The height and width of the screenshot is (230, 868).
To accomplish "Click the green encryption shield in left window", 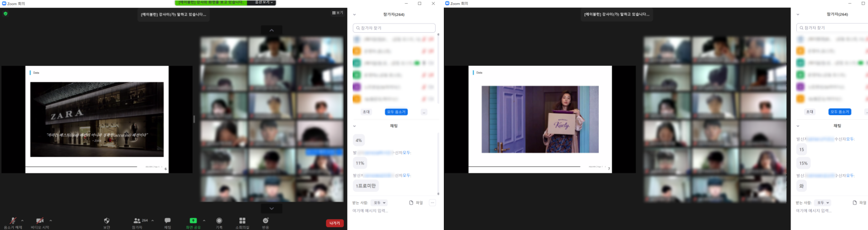I will point(5,14).
